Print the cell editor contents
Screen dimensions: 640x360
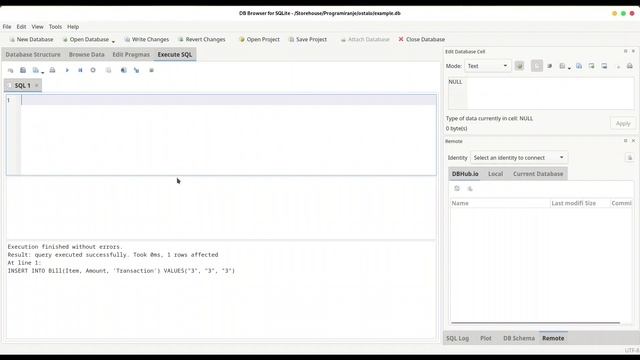(x=630, y=66)
